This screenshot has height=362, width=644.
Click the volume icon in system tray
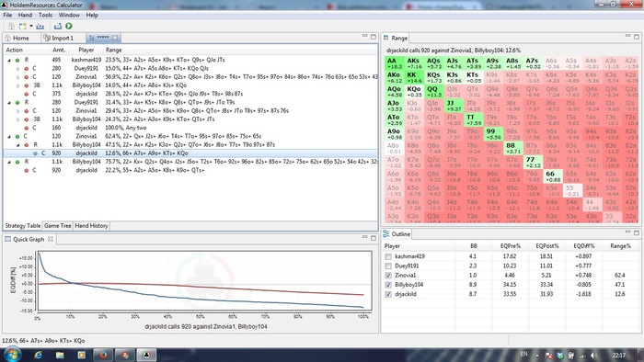(593, 356)
